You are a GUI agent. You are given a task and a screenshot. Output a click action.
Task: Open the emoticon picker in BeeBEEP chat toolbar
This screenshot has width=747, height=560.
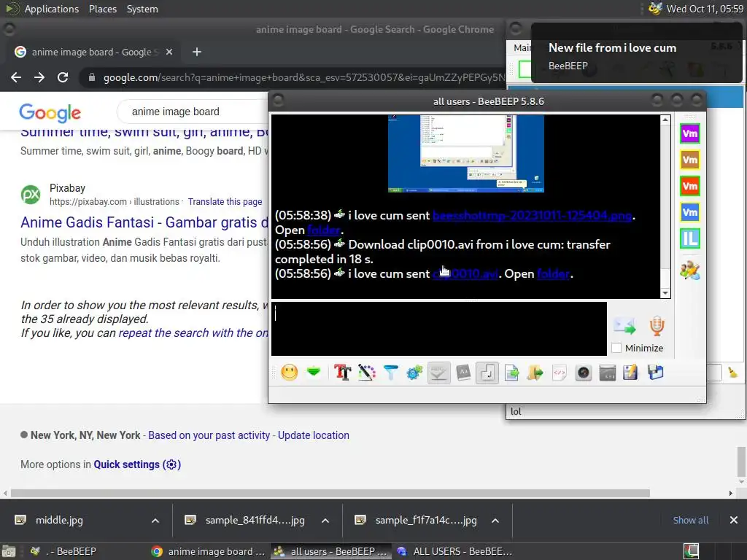pos(289,373)
